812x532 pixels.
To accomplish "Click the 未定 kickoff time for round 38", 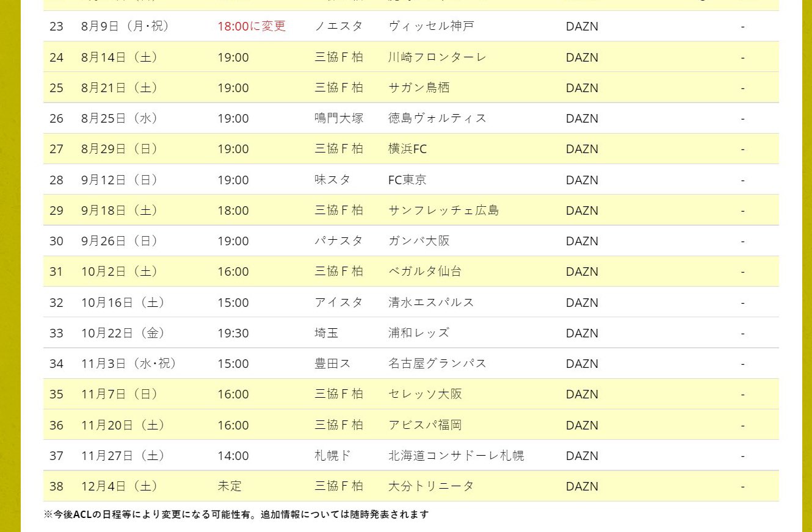I will point(230,486).
